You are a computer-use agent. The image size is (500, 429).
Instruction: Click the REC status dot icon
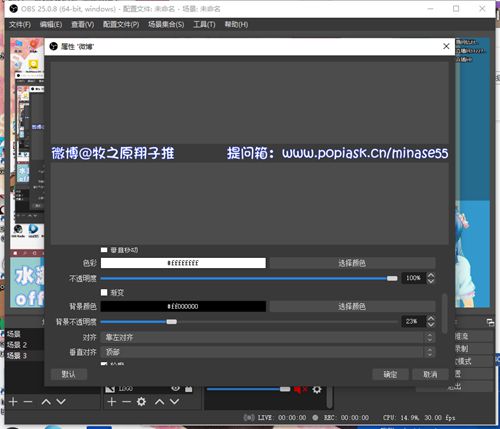[315, 417]
